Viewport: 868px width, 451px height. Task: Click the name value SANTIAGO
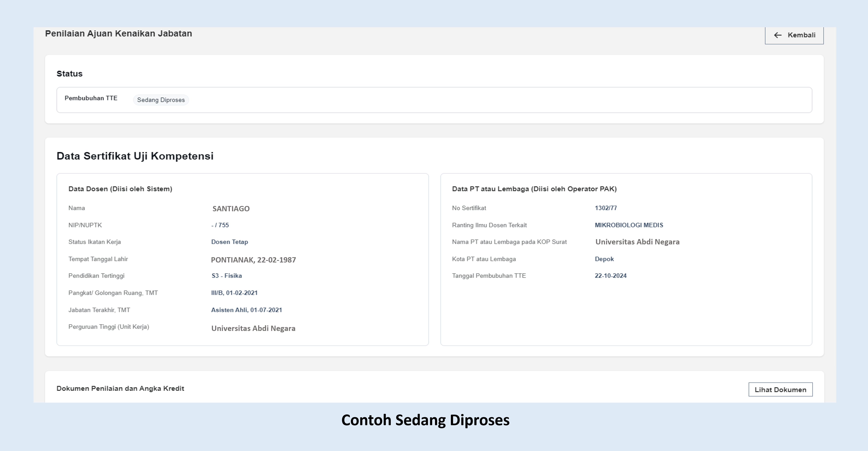click(231, 209)
